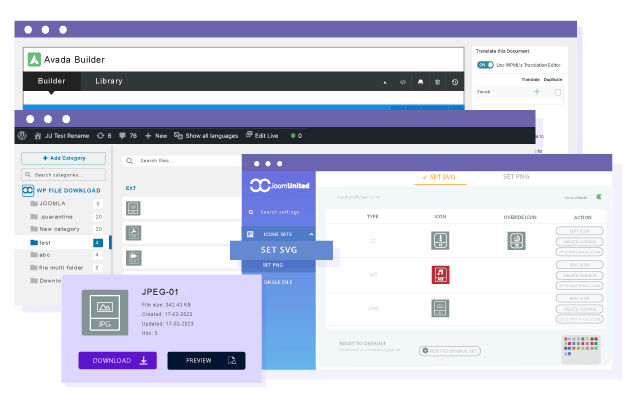This screenshot has width=630, height=396.
Task: Select SET SVG in the JoomUnited sidebar
Action: (281, 250)
